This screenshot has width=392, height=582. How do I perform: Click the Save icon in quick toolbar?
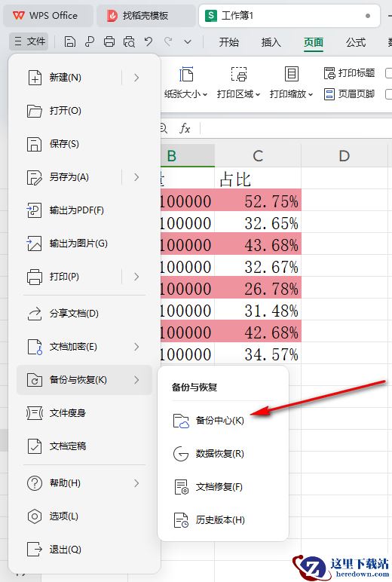[x=70, y=41]
